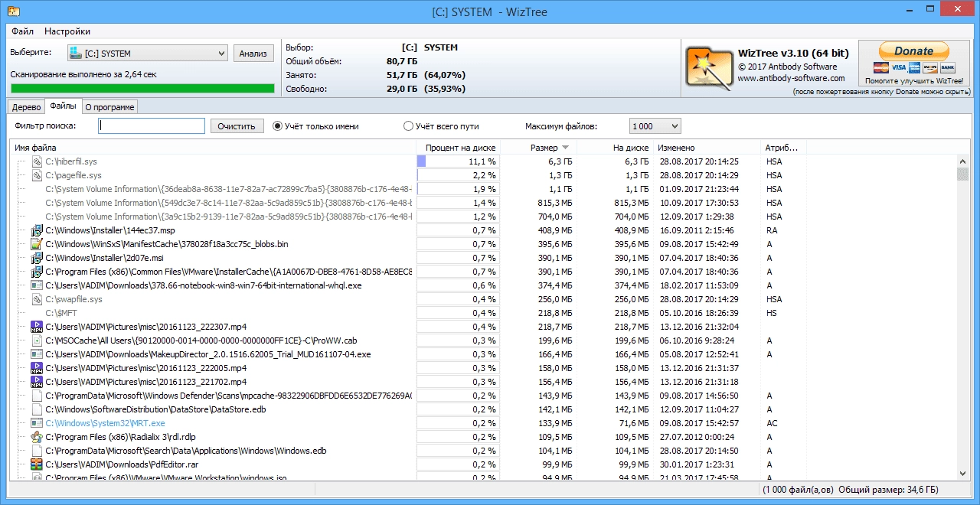Click the swapfile.sys file icon
This screenshot has width=980, height=505.
coord(36,299)
